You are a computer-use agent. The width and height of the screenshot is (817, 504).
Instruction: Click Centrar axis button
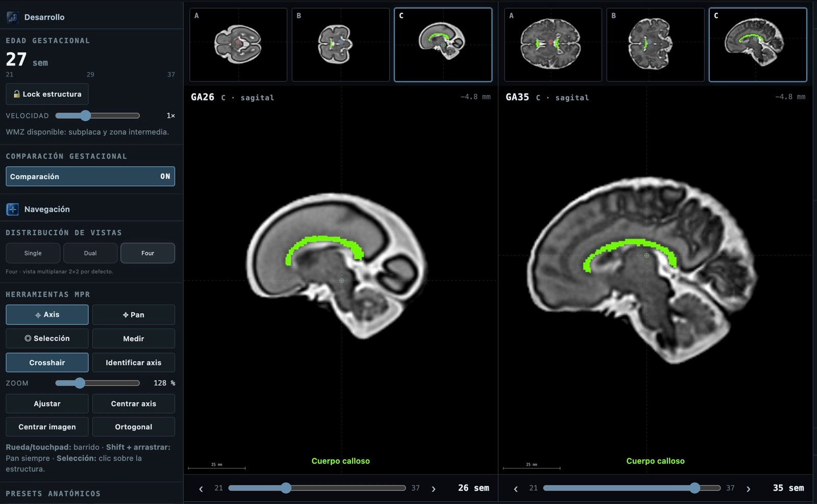(134, 404)
